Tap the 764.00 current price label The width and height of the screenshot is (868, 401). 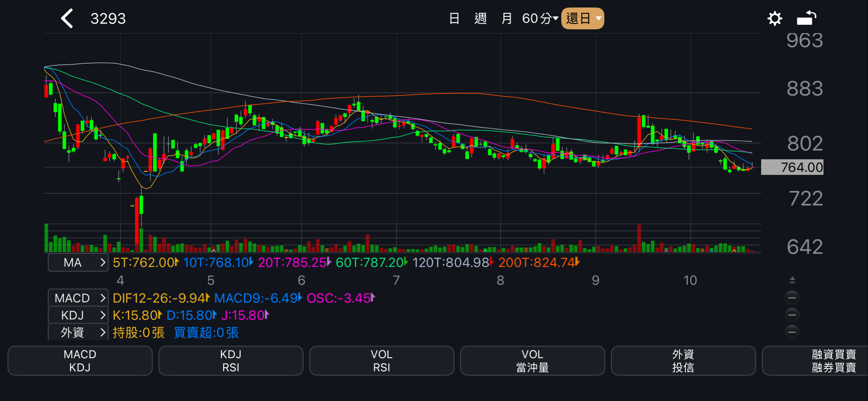(x=792, y=167)
